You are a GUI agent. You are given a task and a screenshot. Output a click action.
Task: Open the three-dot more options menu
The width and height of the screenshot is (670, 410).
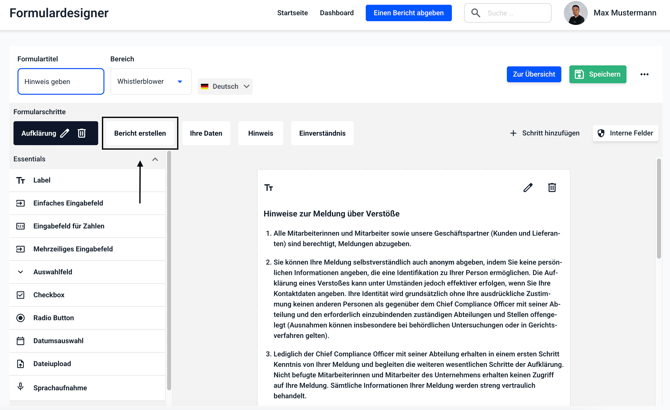point(644,74)
